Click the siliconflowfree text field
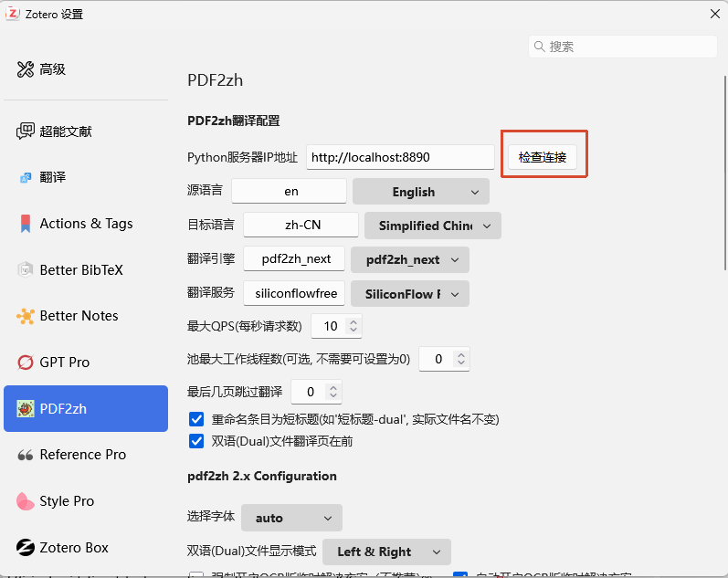 pyautogui.click(x=294, y=293)
